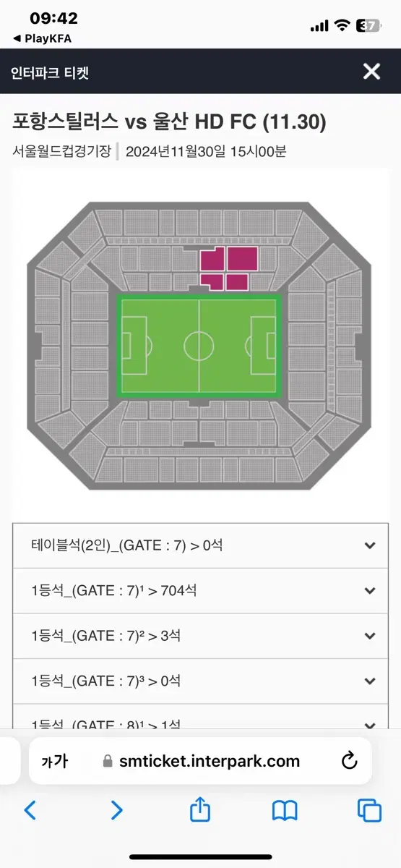This screenshot has height=868, width=401.
Task: Open text size 가가 menu
Action: coord(55,761)
